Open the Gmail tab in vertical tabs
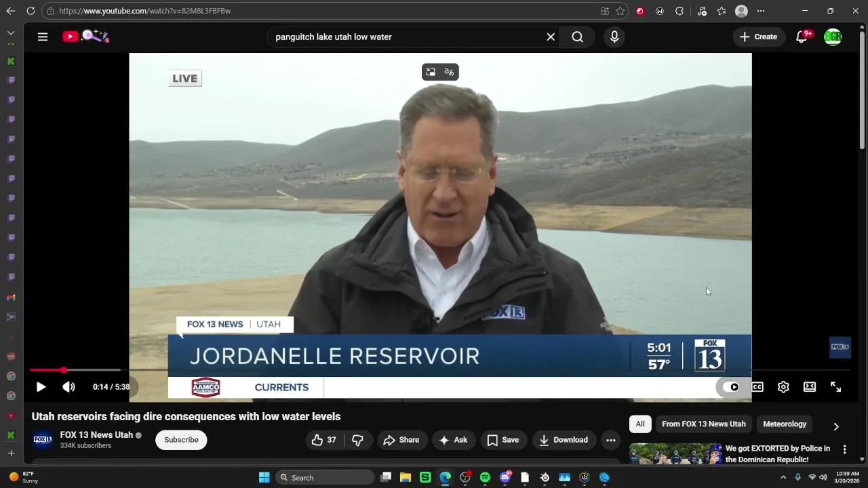This screenshot has width=868, height=488. tap(11, 297)
